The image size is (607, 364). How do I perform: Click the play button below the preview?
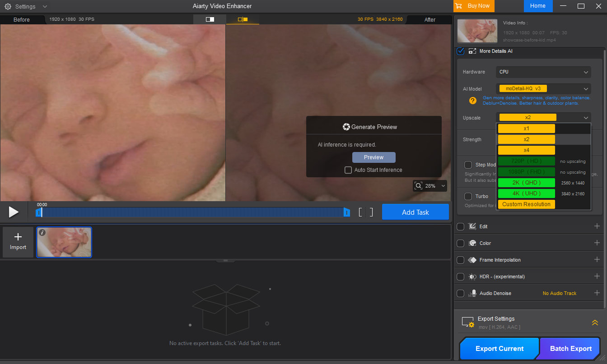tap(14, 212)
